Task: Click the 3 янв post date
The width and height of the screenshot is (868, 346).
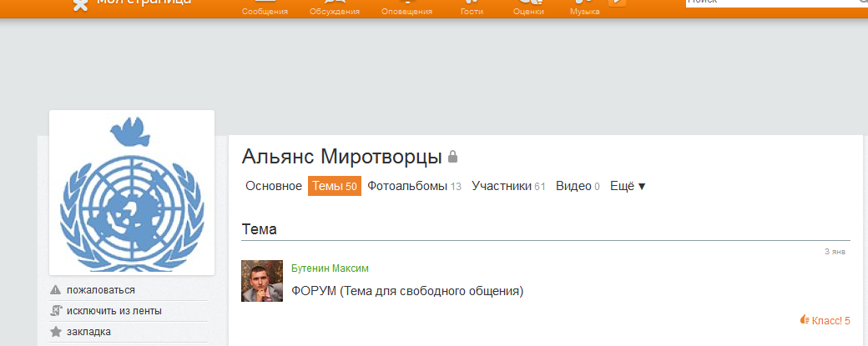Action: 835,252
